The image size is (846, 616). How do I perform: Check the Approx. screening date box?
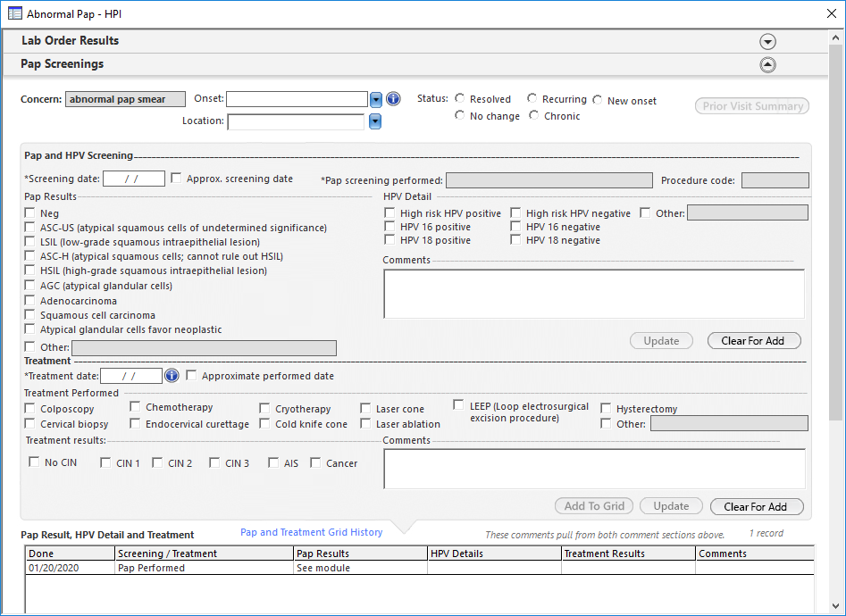176,178
